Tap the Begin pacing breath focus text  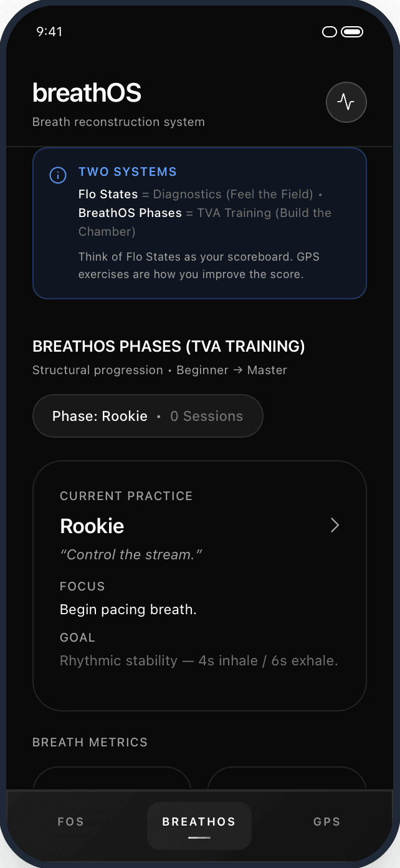coord(128,609)
